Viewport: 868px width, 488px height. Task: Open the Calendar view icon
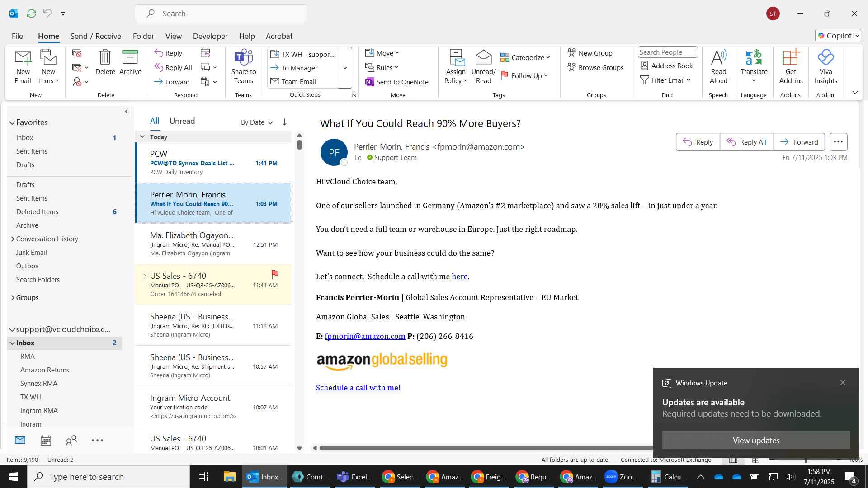(46, 440)
